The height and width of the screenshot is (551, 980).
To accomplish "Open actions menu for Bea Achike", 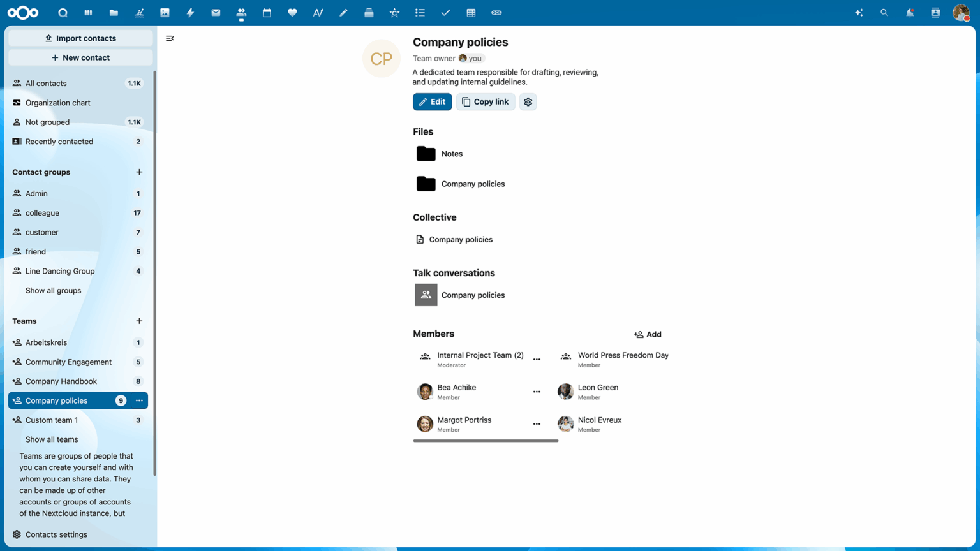I will (x=537, y=392).
